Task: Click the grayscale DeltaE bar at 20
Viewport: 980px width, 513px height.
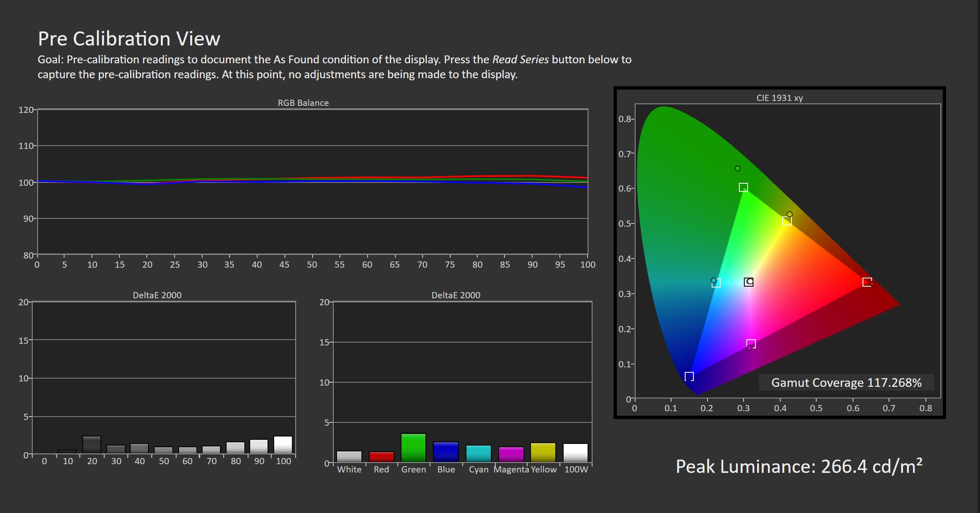Action: coord(92,445)
